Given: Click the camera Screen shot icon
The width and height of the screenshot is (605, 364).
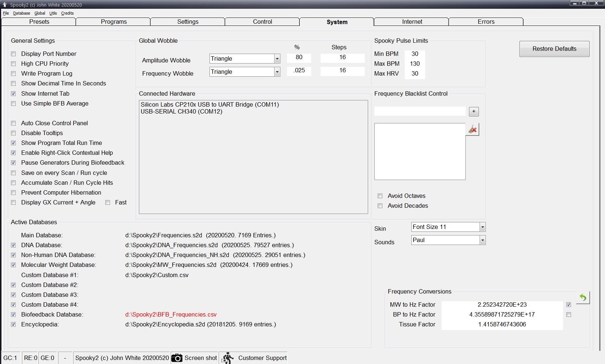Looking at the screenshot, I should [x=177, y=358].
